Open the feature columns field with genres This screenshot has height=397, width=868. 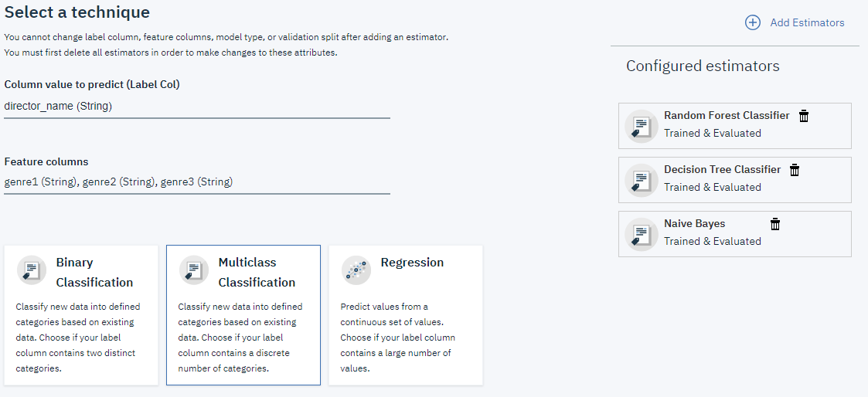197,182
